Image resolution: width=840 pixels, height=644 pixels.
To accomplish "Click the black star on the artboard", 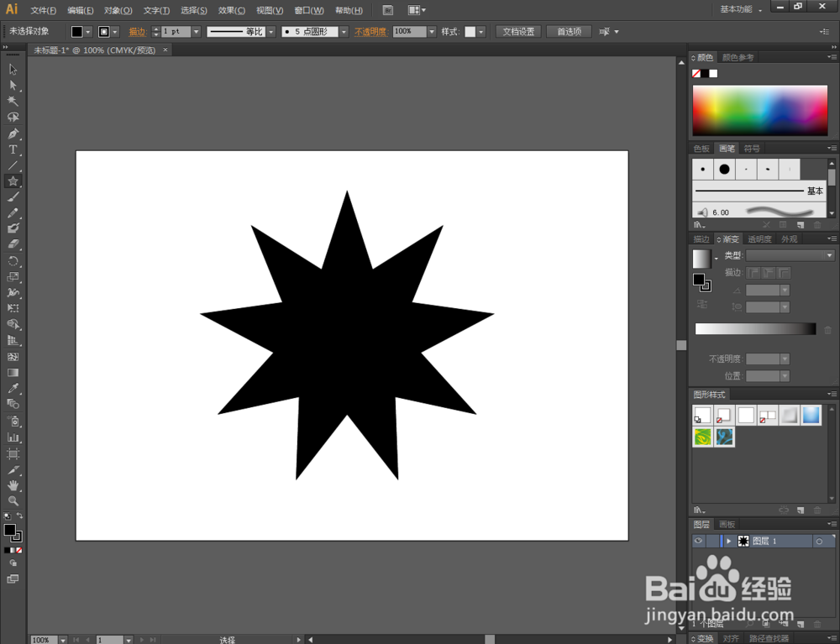I will [347, 335].
